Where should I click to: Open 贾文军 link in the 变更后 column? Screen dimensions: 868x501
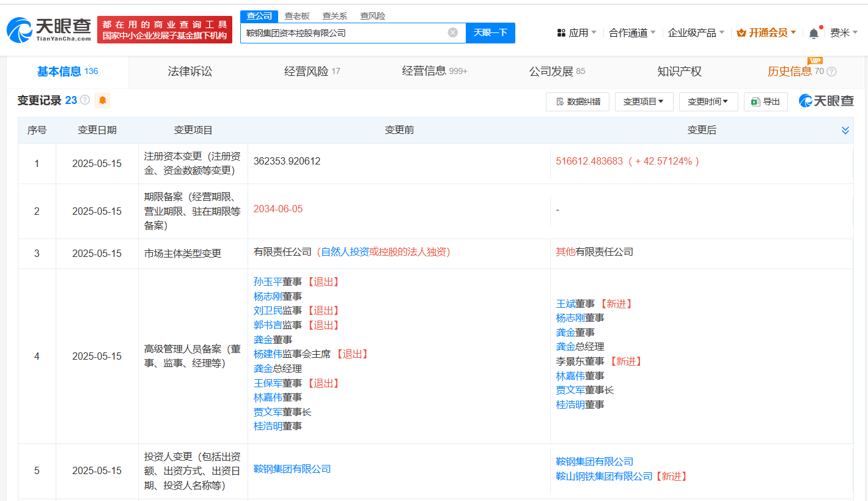click(570, 390)
